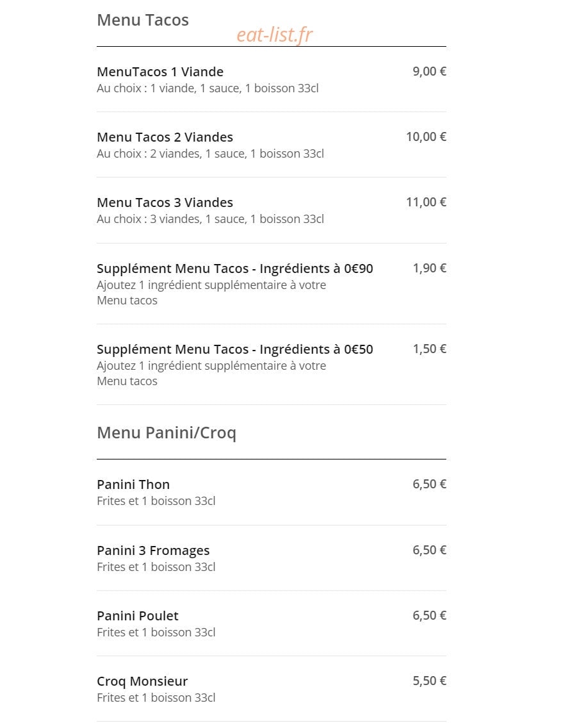Open the Menu Tacos section heading
561x728 pixels.
click(143, 20)
